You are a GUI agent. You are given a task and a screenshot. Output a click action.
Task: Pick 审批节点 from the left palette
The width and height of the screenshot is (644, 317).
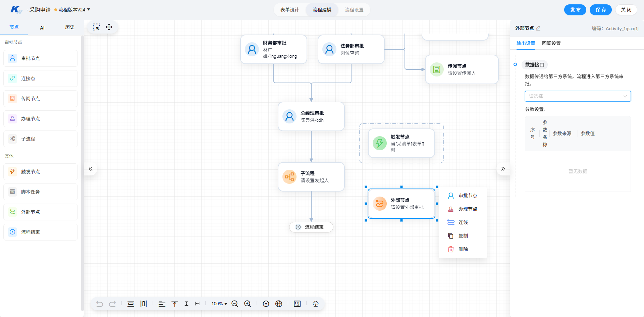(41, 58)
